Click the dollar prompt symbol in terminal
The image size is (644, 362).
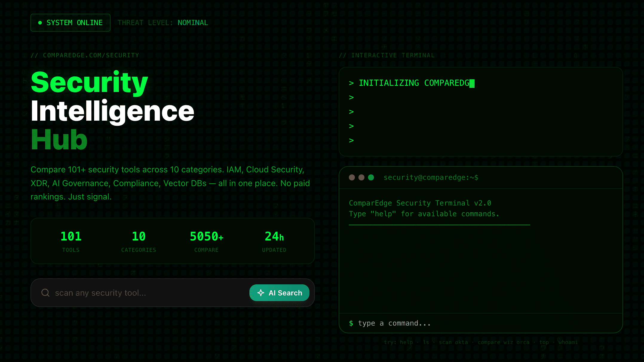[x=351, y=323]
